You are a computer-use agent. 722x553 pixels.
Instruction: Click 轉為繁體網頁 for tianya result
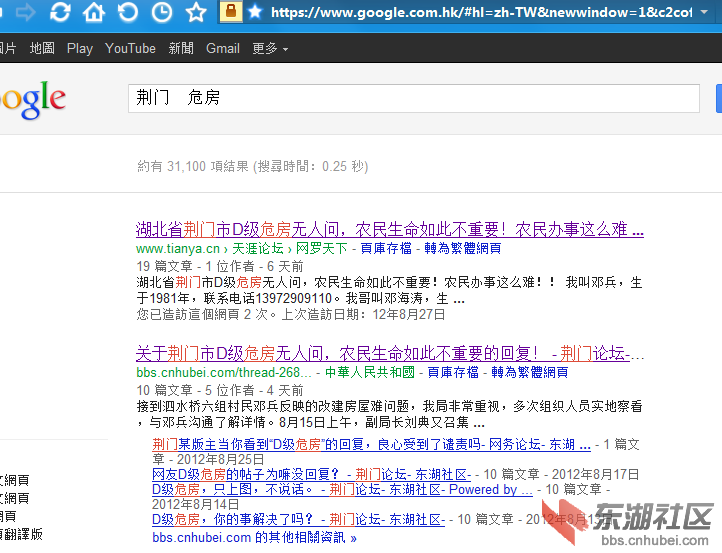[x=463, y=249]
